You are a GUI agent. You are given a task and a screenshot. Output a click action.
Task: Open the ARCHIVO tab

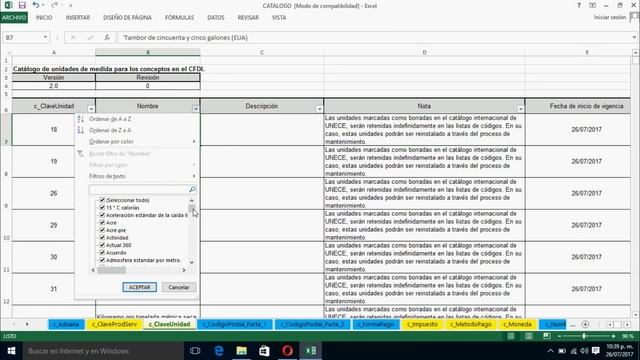[14, 18]
